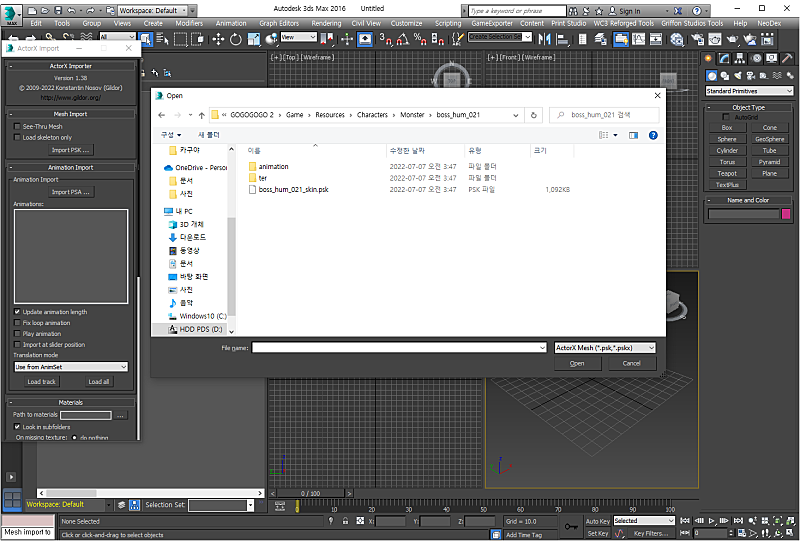
Task: Click the up-one-level arrow in Open dialog
Action: coord(202,115)
